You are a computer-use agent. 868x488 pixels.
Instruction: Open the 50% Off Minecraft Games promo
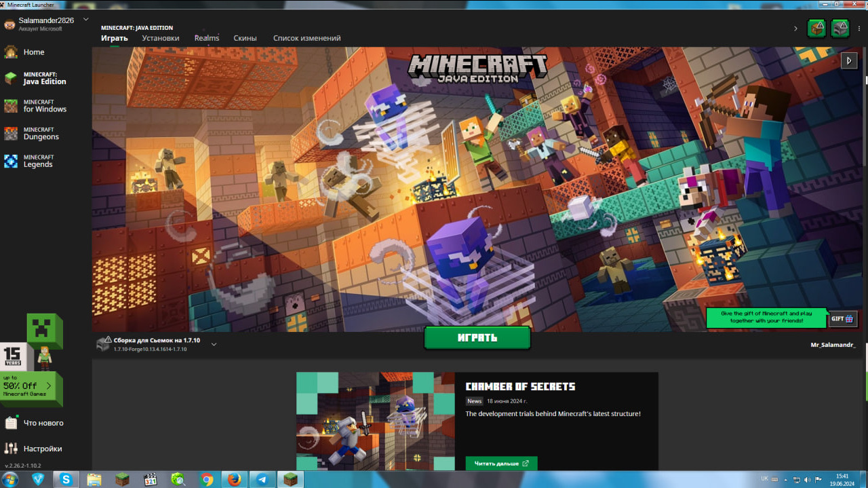pos(32,389)
